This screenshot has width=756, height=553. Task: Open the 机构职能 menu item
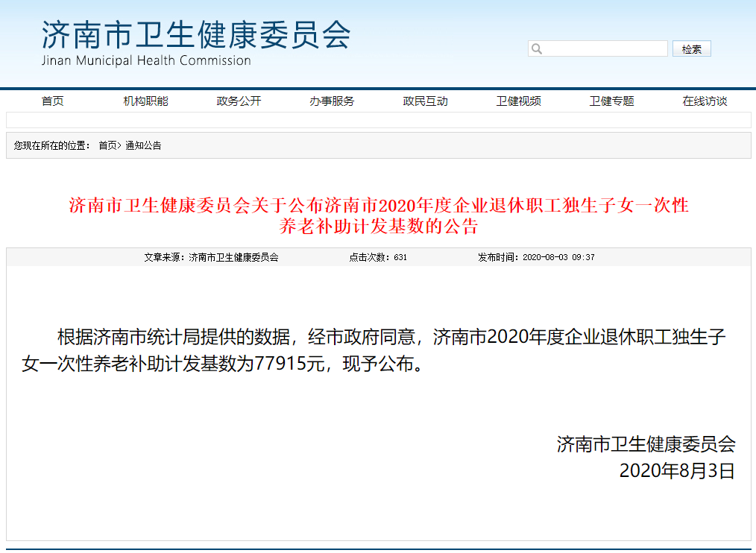[x=145, y=101]
